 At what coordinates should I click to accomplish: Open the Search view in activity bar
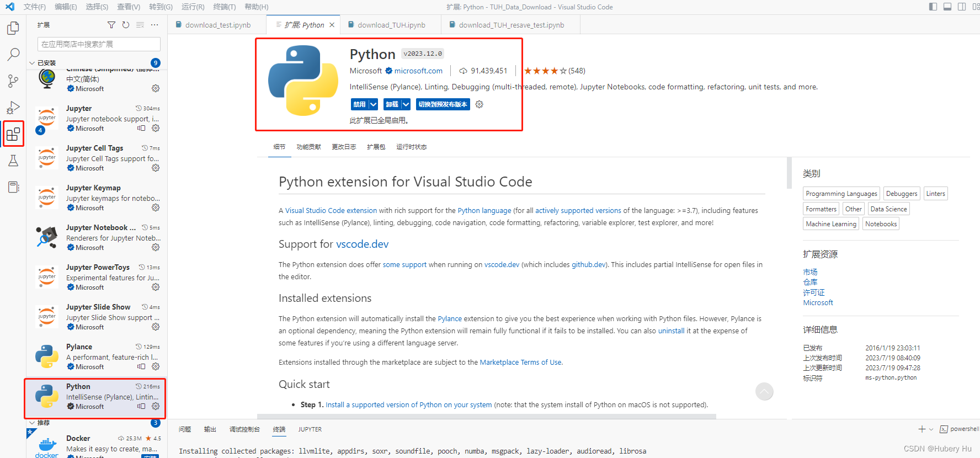click(13, 55)
